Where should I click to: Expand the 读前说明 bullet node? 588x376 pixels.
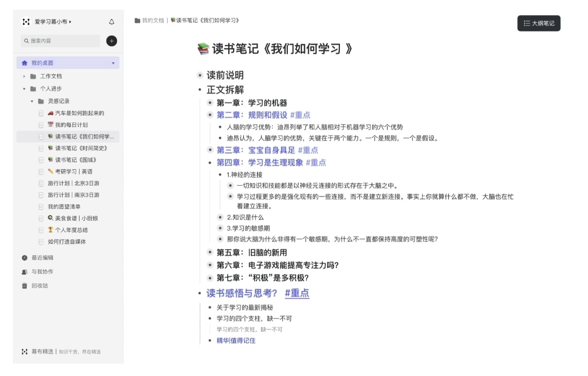pyautogui.click(x=200, y=75)
